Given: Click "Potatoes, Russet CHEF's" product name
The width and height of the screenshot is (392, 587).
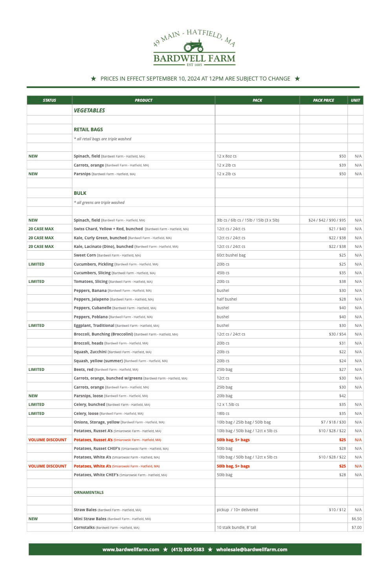Looking at the screenshot, I should pos(97,448).
